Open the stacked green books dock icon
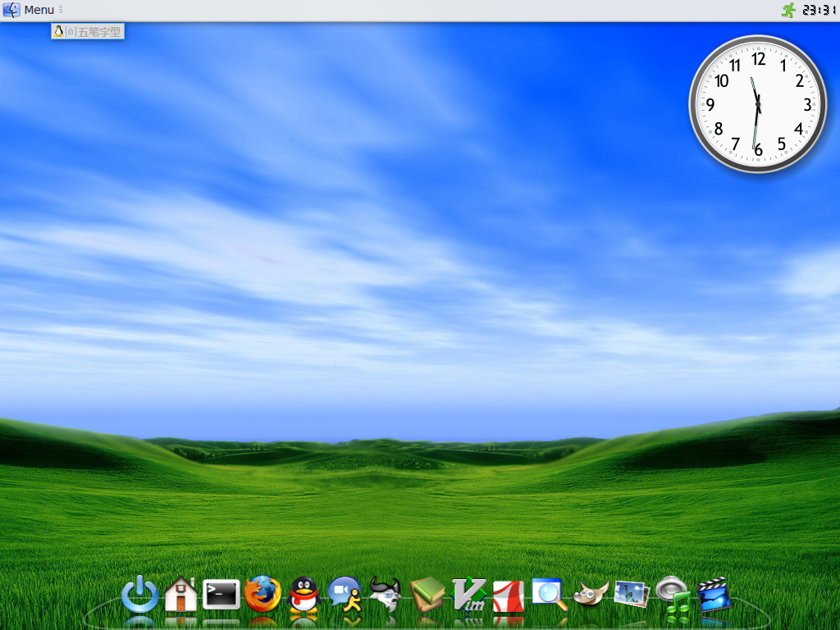Screen dimensions: 840x630 (427, 594)
